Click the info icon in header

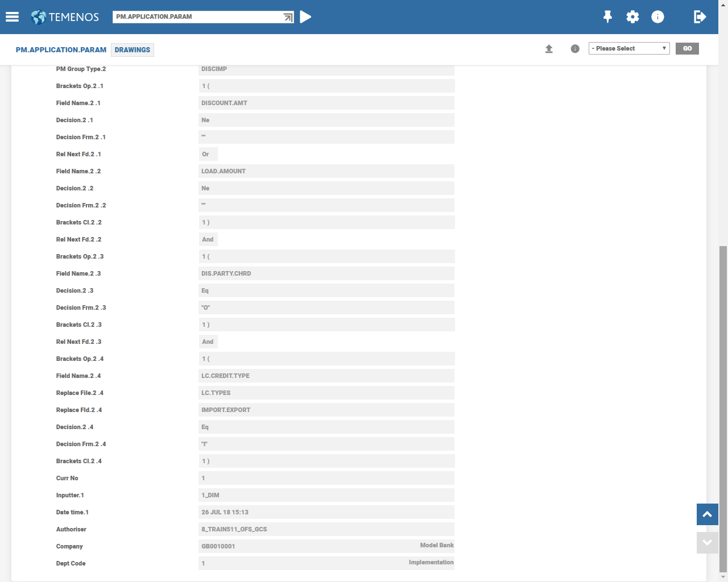point(657,17)
